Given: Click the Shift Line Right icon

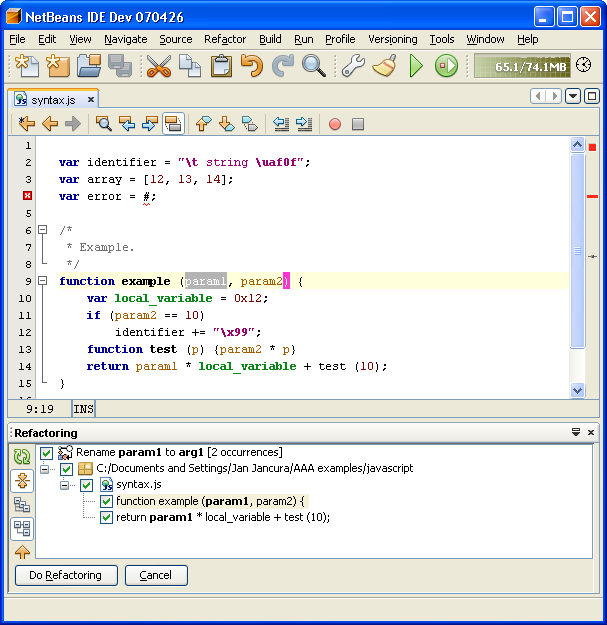Looking at the screenshot, I should 304,124.
